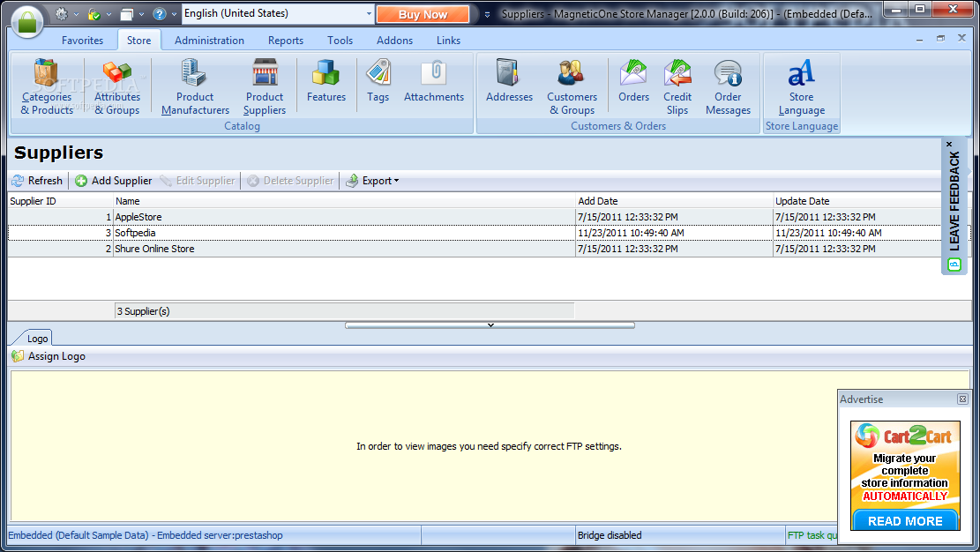Close the Leave Feedback tab

click(949, 144)
